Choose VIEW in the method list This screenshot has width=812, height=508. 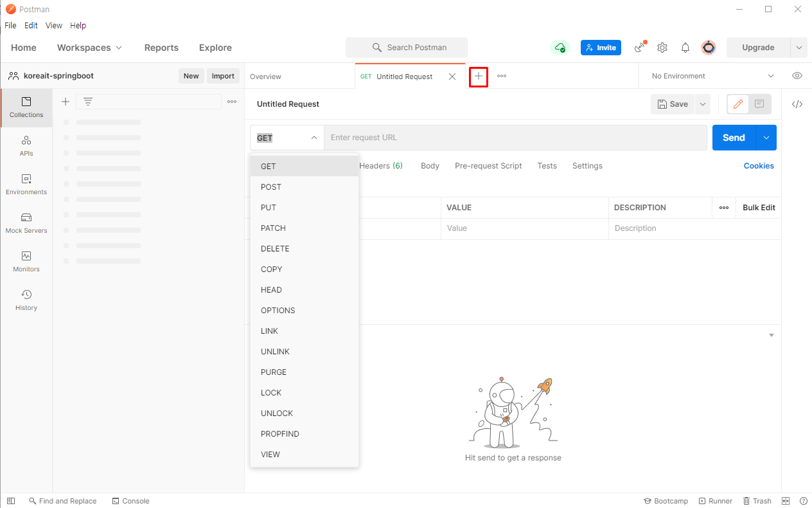click(x=304, y=455)
